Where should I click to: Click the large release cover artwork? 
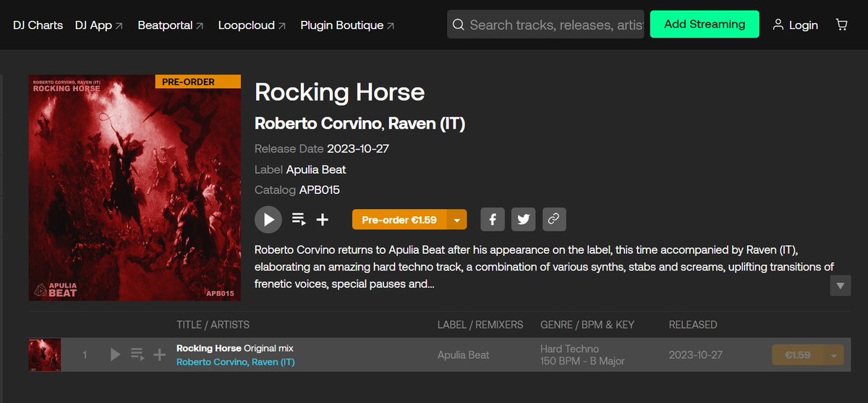pos(135,187)
